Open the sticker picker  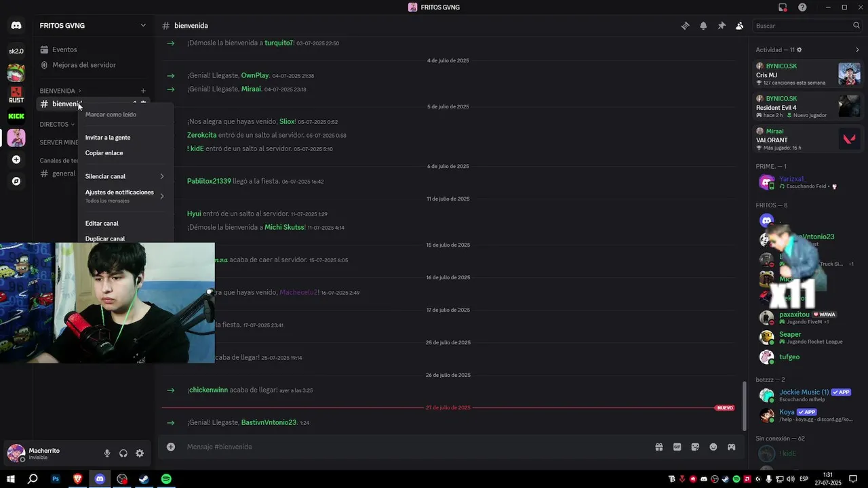pos(695,447)
